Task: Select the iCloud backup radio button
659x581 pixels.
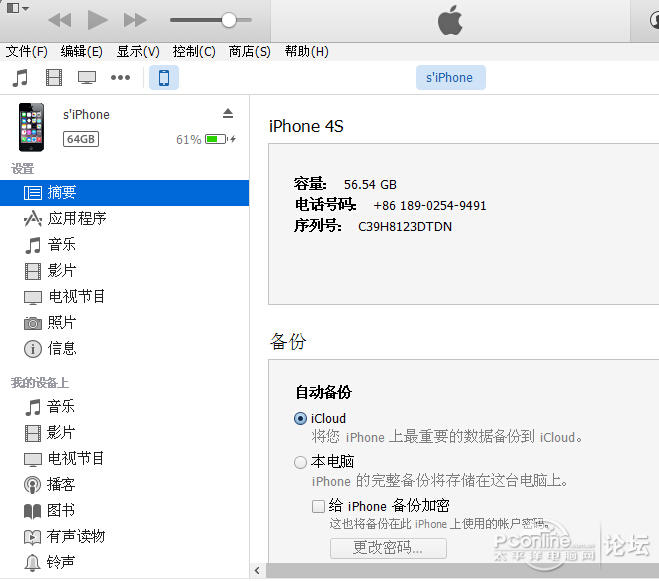Action: pos(301,419)
